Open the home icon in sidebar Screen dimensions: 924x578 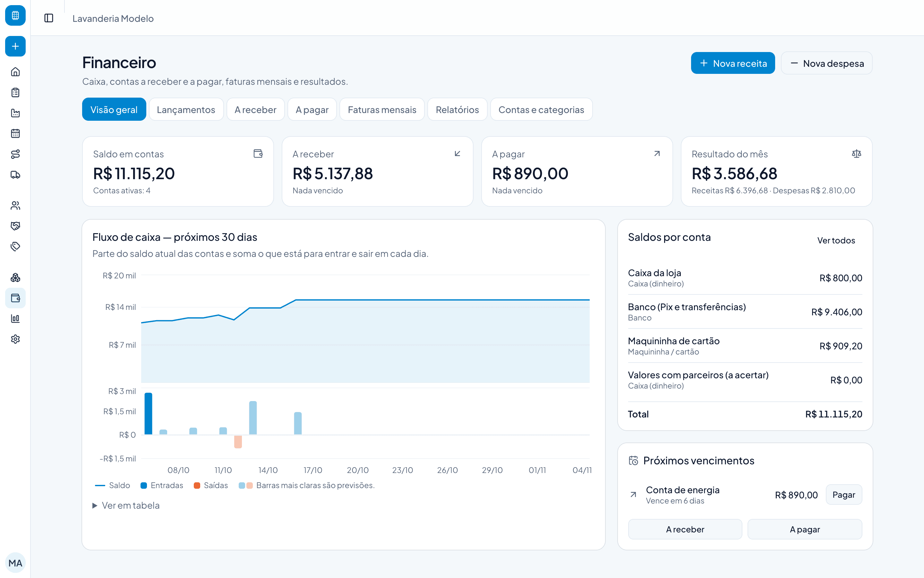pyautogui.click(x=15, y=72)
